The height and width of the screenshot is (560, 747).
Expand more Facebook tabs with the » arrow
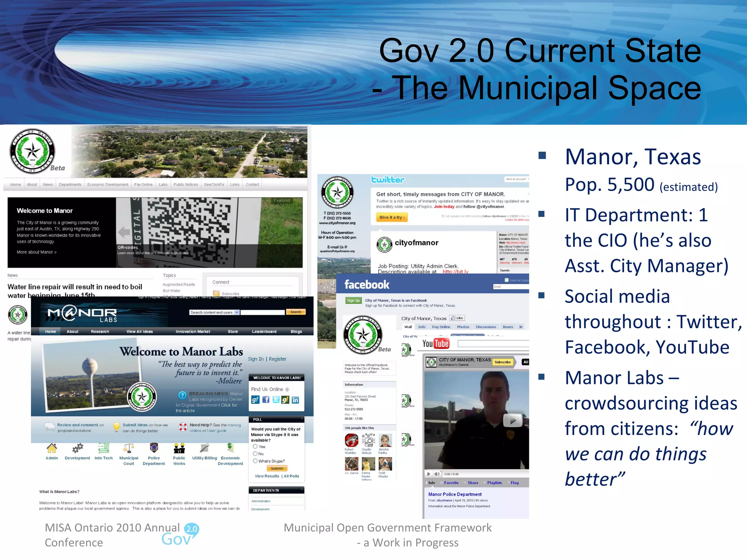tap(521, 327)
